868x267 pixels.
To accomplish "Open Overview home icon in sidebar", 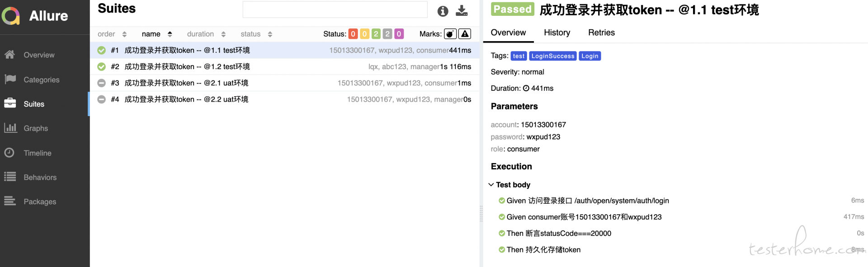I will (x=9, y=55).
